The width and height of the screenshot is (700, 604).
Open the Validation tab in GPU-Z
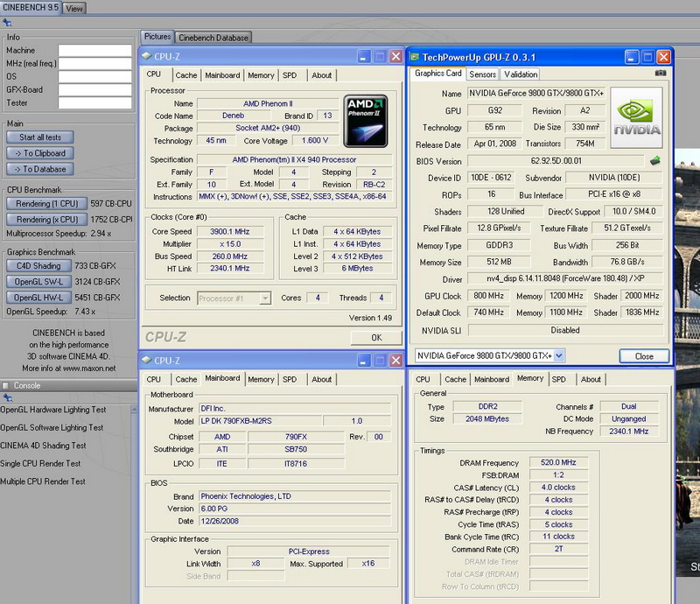pos(521,74)
